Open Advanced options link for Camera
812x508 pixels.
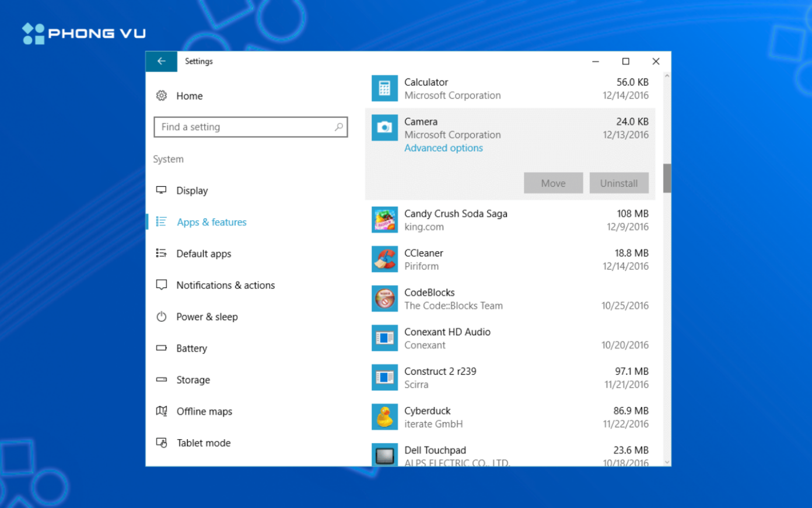pos(443,148)
